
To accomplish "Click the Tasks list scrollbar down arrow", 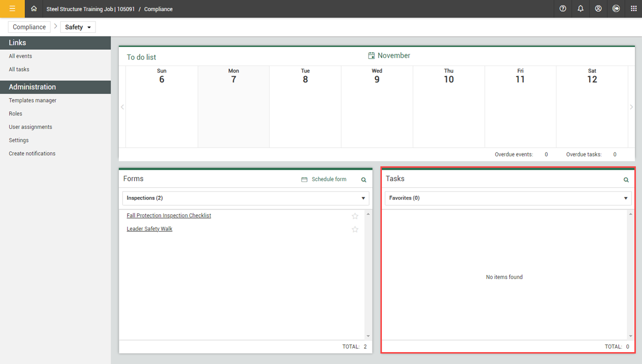I will (x=631, y=336).
